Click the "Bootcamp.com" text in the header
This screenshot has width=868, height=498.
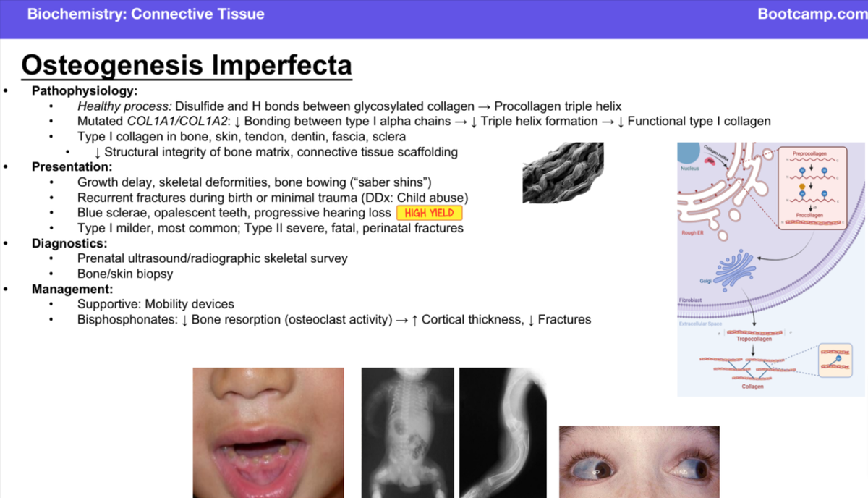click(x=812, y=14)
